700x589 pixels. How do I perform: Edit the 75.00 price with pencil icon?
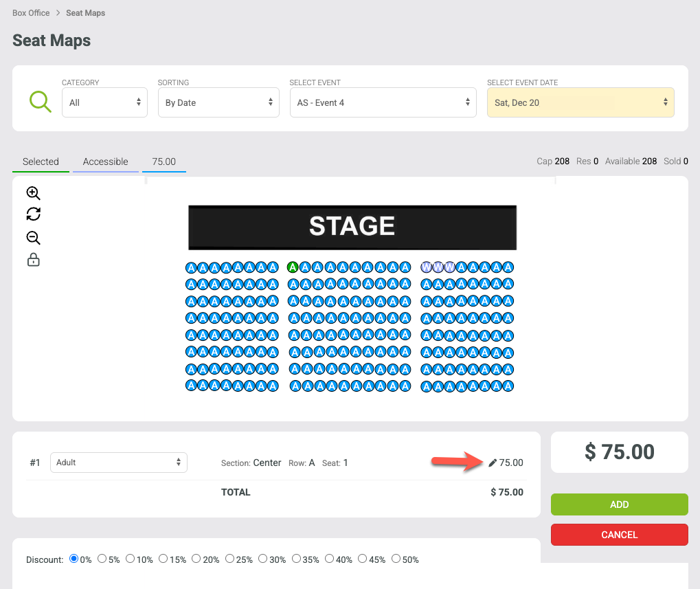[x=493, y=463]
